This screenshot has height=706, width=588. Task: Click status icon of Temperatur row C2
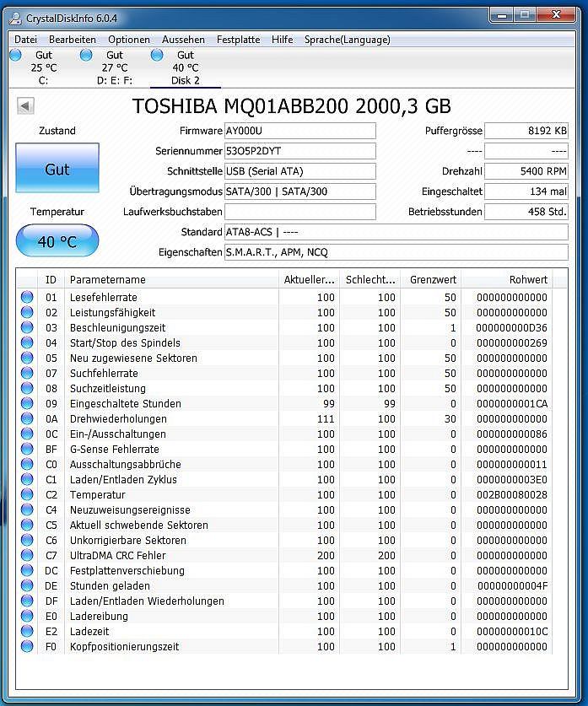(27, 494)
